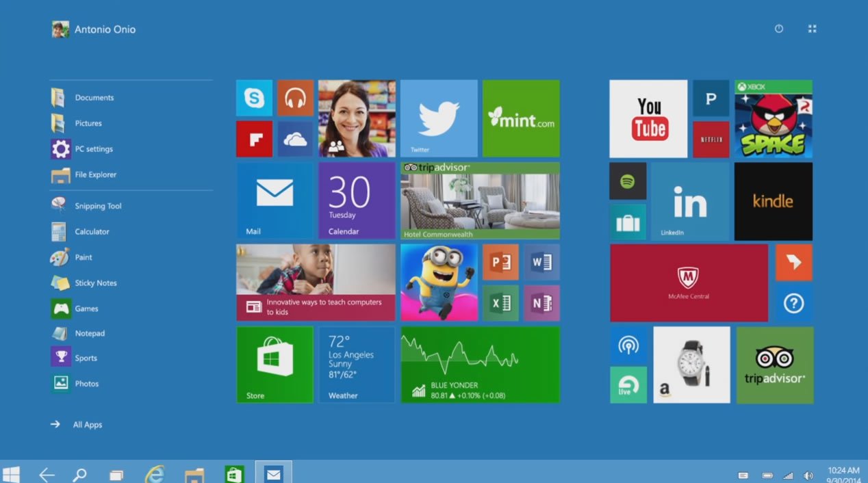The width and height of the screenshot is (868, 483).
Task: Launch the YouTube tile
Action: [648, 118]
